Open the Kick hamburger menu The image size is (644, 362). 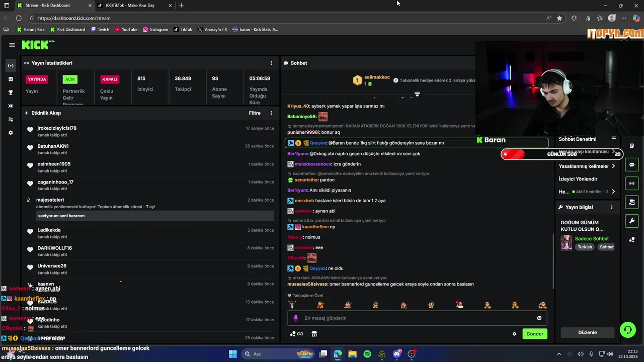12,45
